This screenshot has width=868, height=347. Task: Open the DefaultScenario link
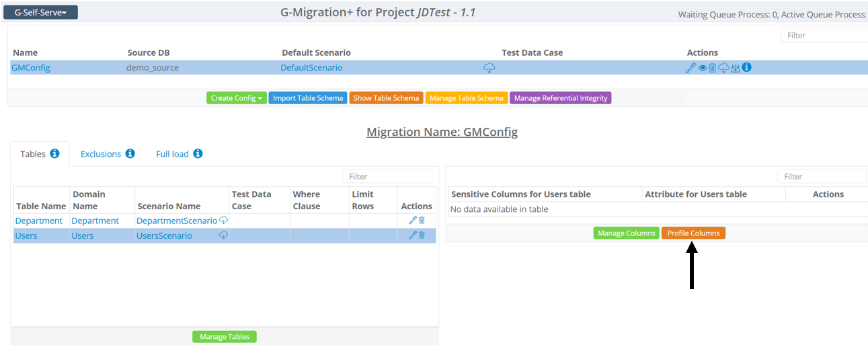coord(311,68)
